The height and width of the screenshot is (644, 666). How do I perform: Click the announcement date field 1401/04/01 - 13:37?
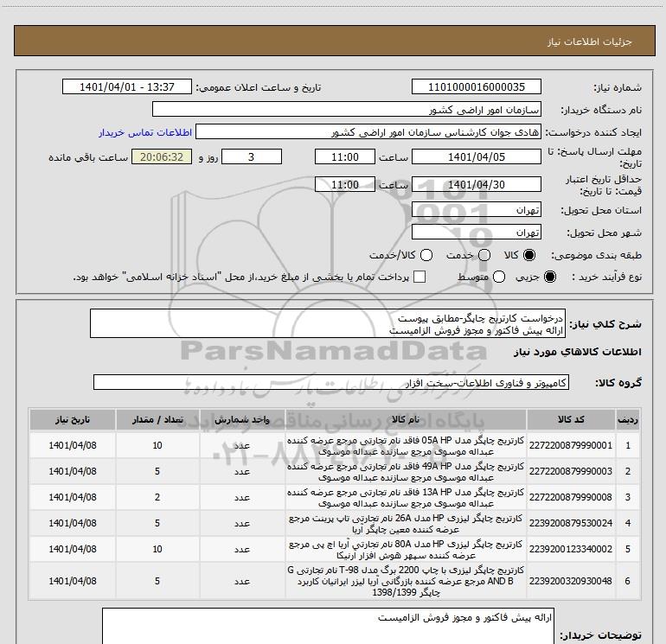(x=127, y=86)
